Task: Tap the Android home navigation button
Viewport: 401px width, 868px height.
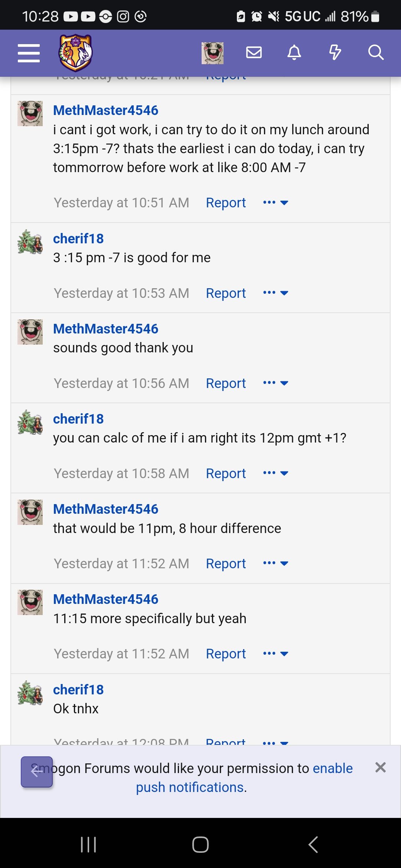Action: pyautogui.click(x=200, y=845)
